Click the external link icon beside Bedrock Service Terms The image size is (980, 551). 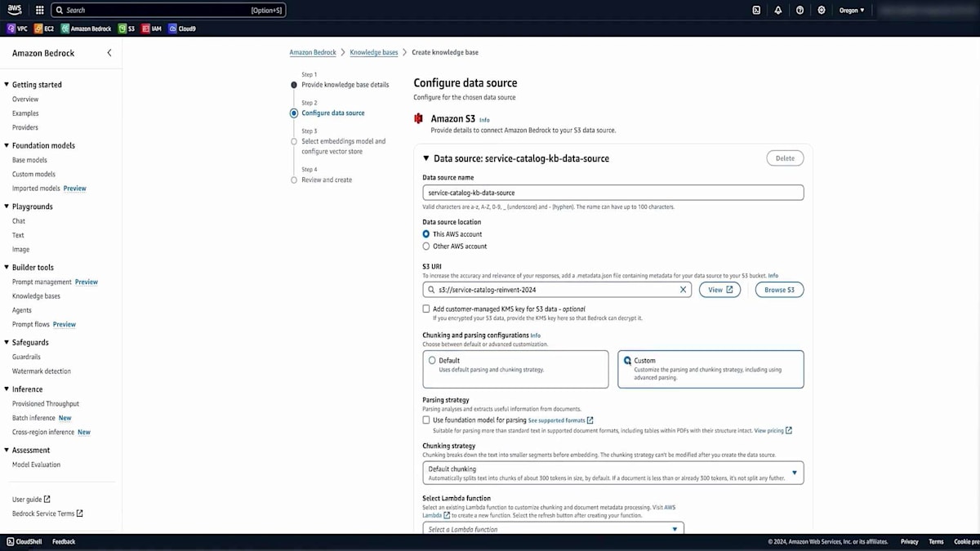pyautogui.click(x=79, y=513)
